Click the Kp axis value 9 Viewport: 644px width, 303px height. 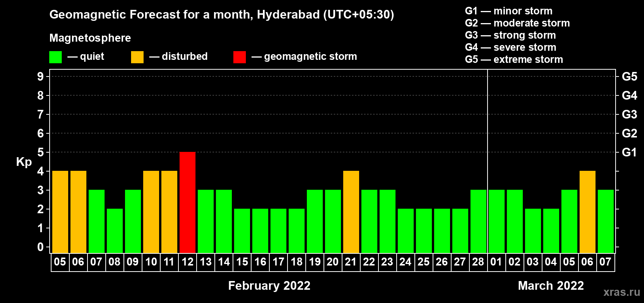point(41,77)
